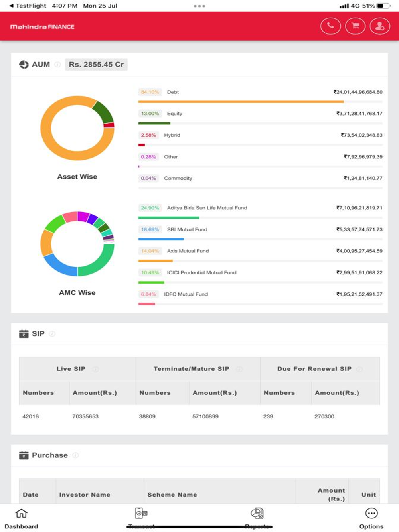Click Debt amount ₹24,01,44,96,684.80
The width and height of the screenshot is (399, 532).
(358, 92)
